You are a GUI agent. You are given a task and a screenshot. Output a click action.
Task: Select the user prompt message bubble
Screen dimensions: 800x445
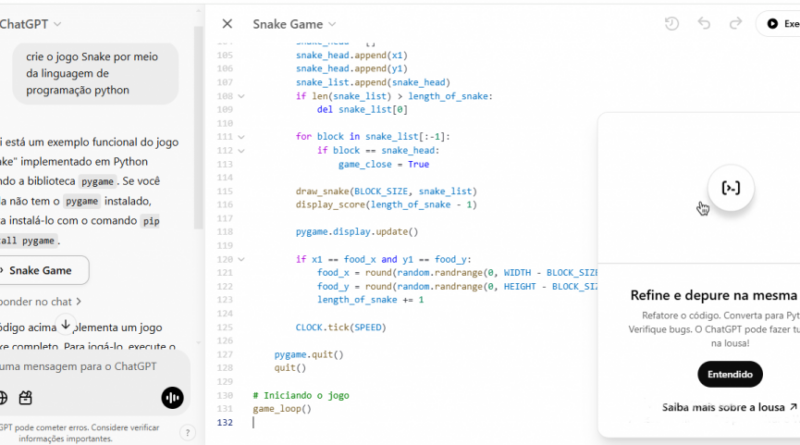[95, 73]
